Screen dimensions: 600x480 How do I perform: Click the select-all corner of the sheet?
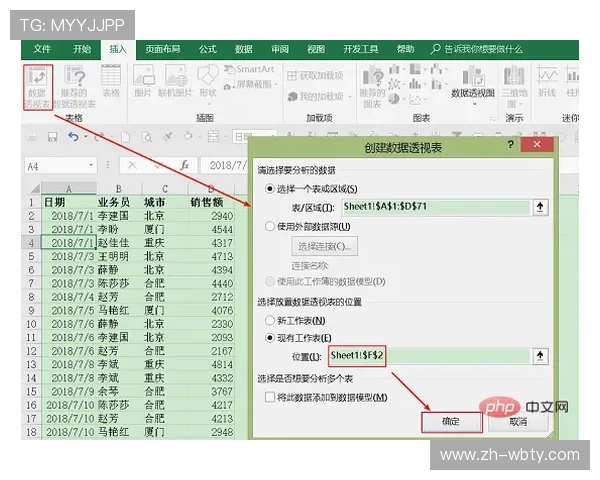tap(34, 188)
